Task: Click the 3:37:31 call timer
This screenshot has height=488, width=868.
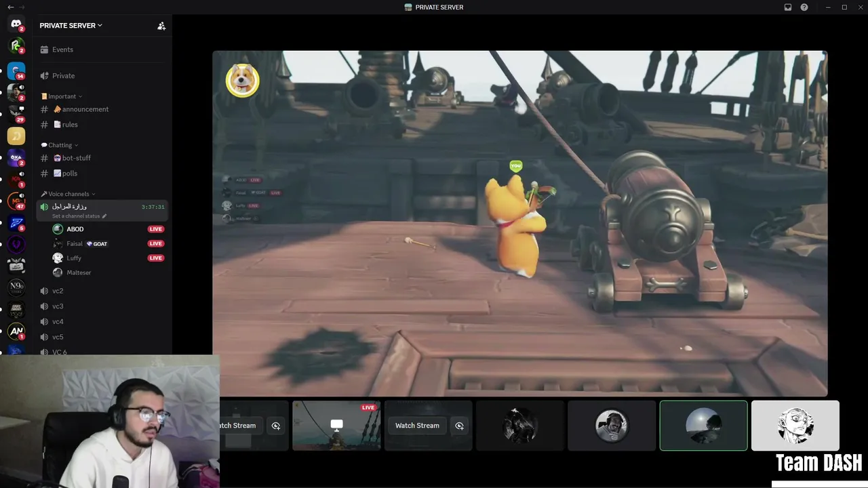Action: [x=153, y=207]
